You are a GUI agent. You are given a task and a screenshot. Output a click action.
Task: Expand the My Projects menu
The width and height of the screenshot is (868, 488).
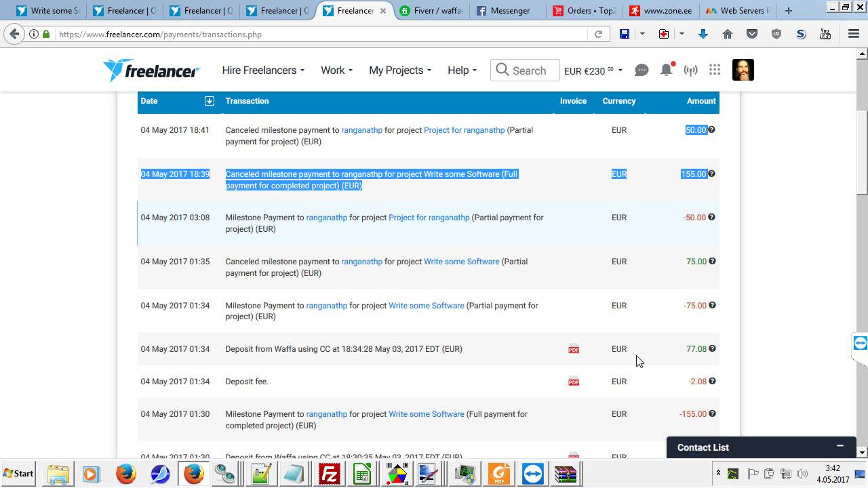click(400, 70)
